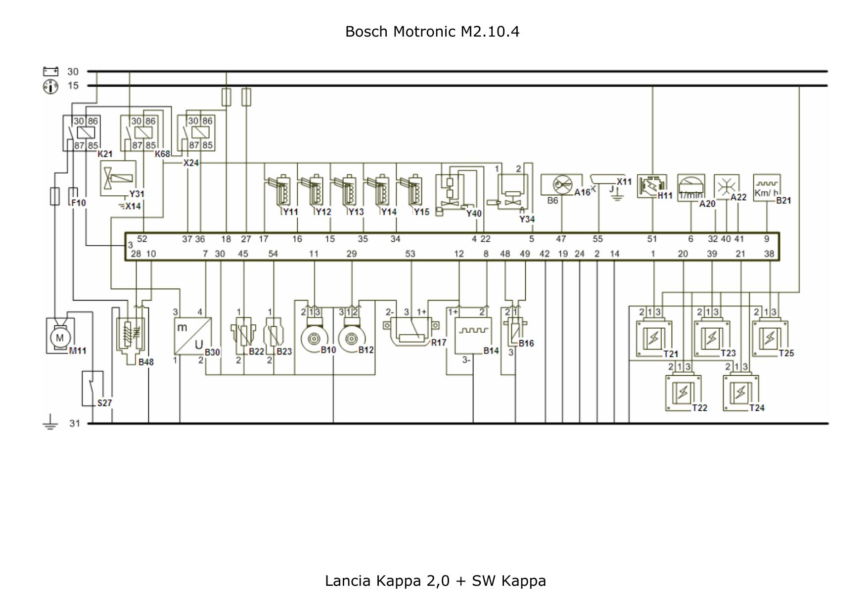Image resolution: width=868 pixels, height=613 pixels.
Task: Select the 'B6' label under the key symbol
Action: click(x=552, y=200)
